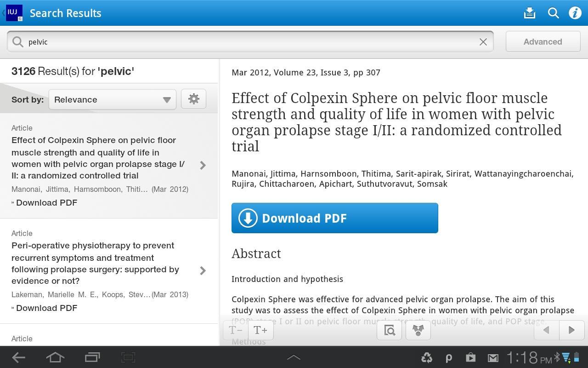Expand Peri-operative physiotherapy result chevron
Screen dimensions: 588x368
(203, 270)
